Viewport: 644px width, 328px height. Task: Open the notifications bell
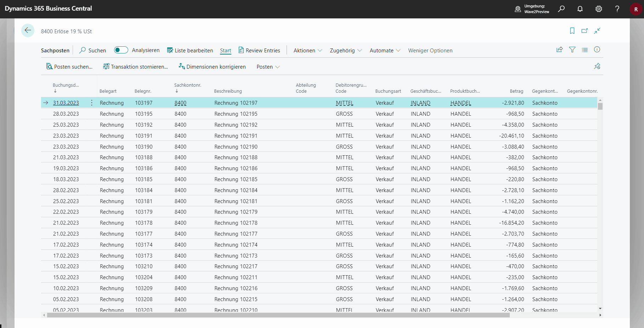580,9
